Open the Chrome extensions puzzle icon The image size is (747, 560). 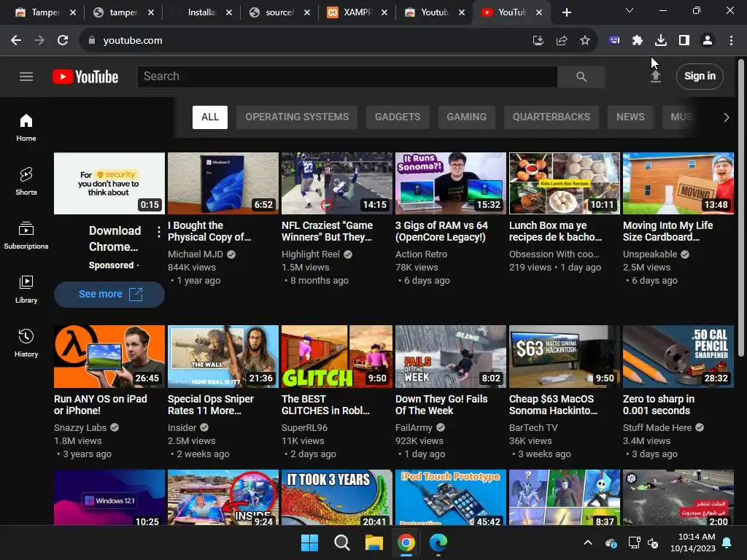point(637,41)
